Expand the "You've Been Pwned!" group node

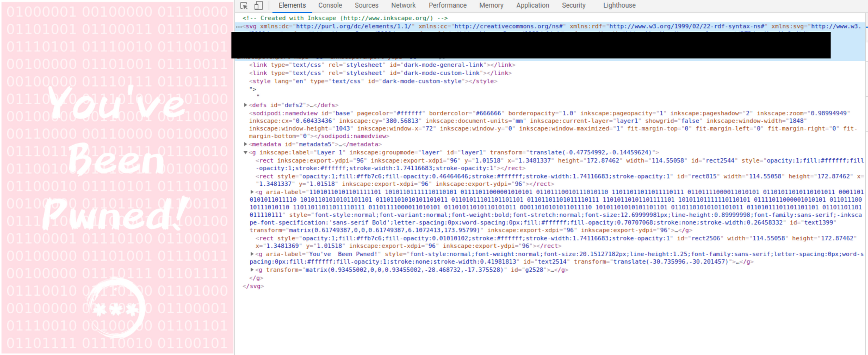click(x=252, y=254)
